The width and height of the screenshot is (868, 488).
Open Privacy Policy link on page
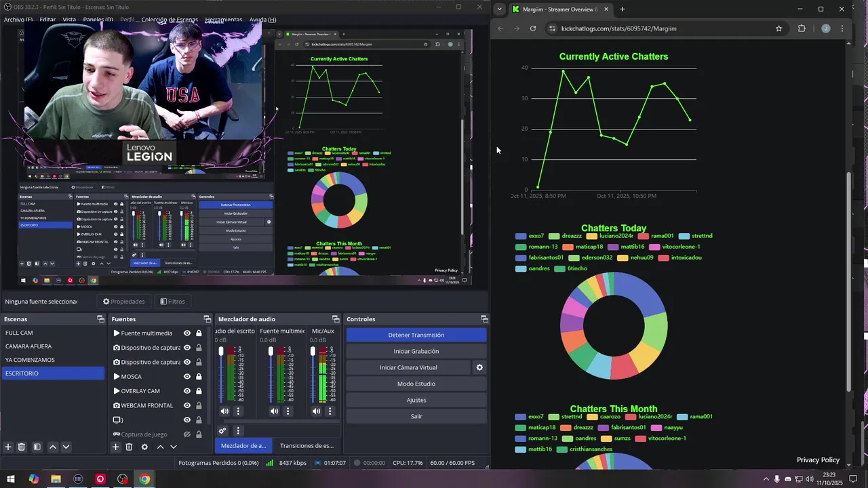[818, 460]
